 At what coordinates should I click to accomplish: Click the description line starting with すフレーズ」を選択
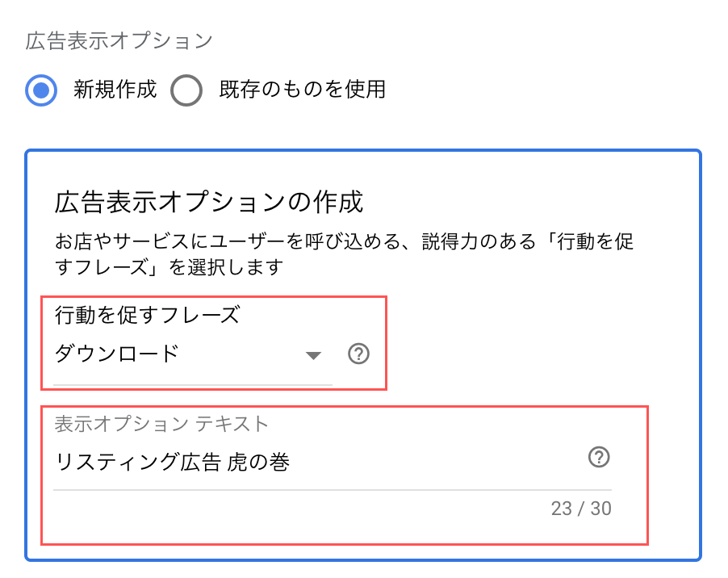point(169,266)
